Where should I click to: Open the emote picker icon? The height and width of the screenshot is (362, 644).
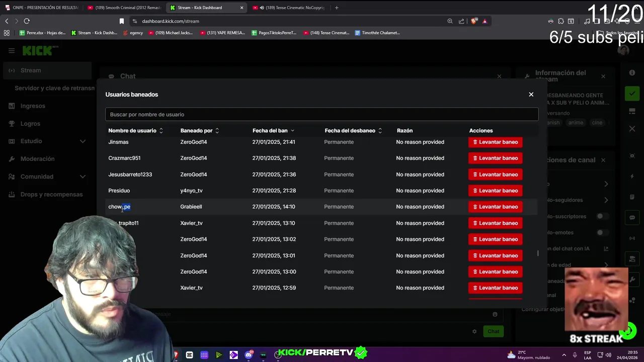495,314
